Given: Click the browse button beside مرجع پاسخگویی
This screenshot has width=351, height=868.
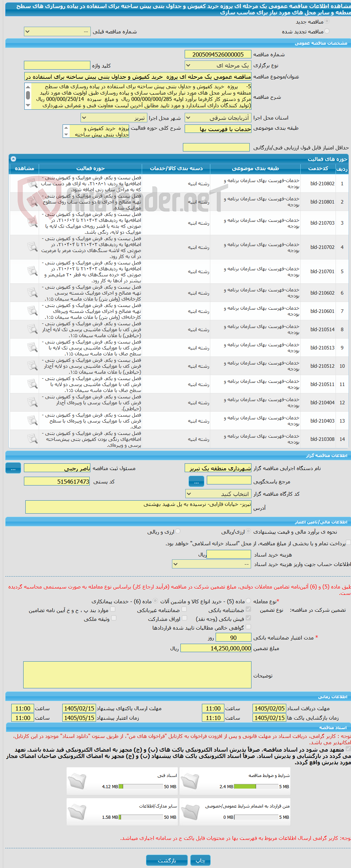Looking at the screenshot, I should coord(196,481).
